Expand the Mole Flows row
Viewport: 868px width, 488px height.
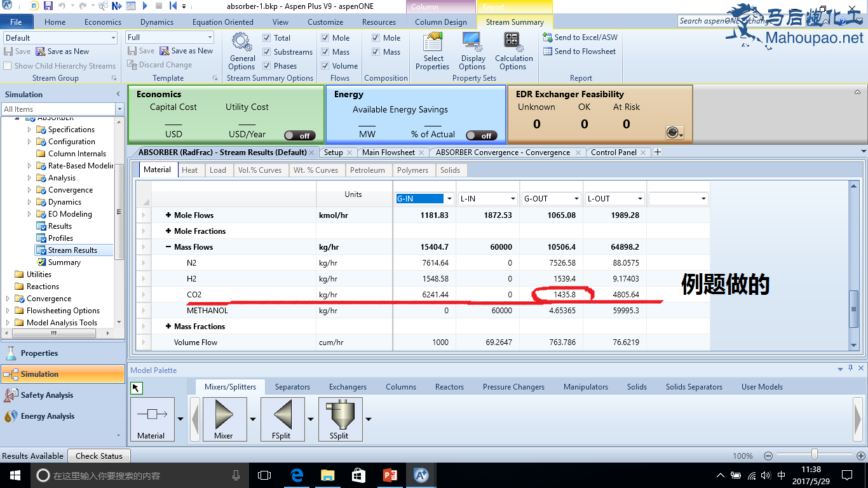click(x=168, y=215)
